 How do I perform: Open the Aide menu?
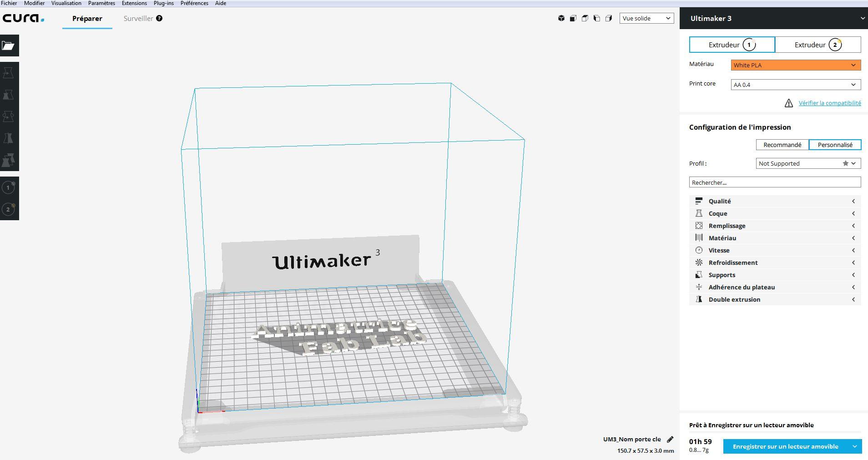(x=221, y=3)
